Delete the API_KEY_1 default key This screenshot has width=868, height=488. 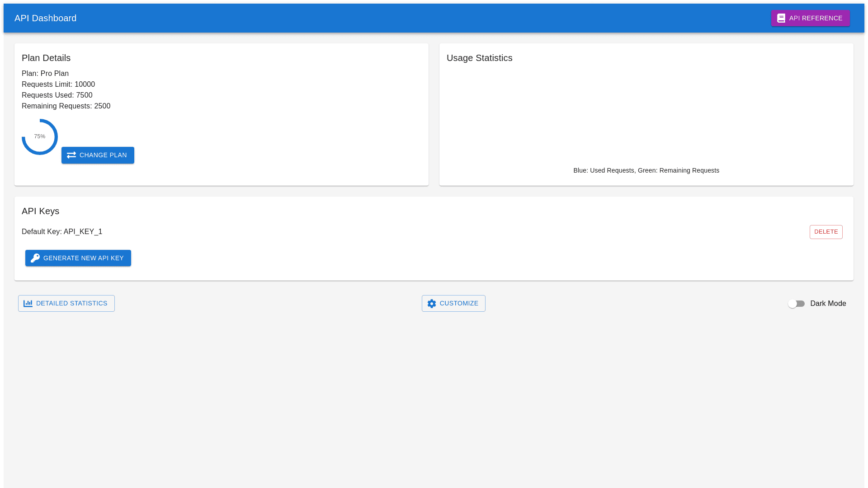pos(826,232)
